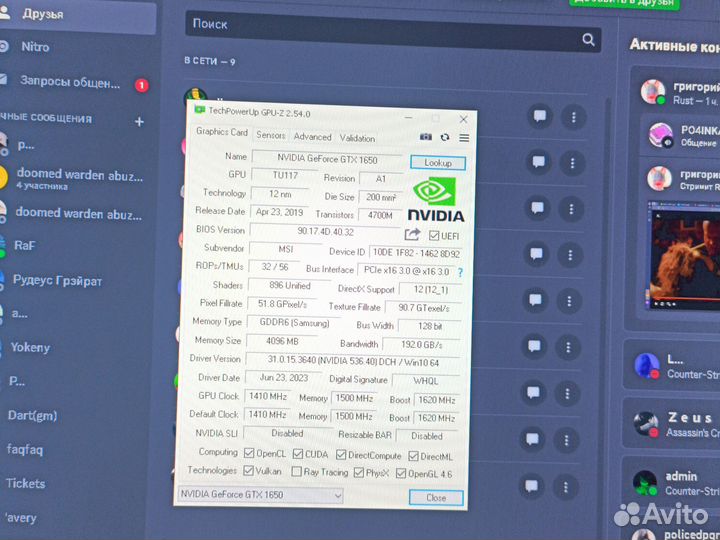Click the Driver Version value field
This screenshot has height=540, width=720.
coord(353,361)
